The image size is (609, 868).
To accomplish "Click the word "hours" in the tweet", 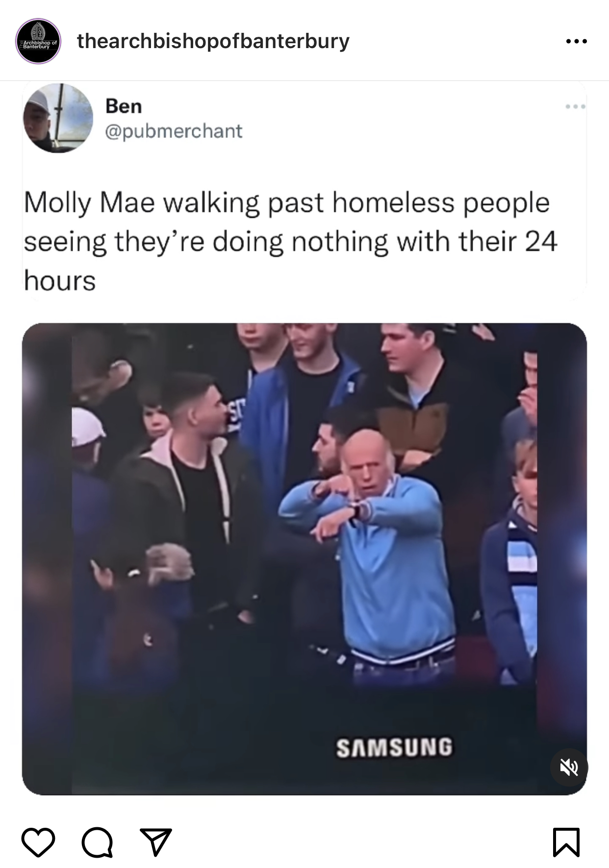I will (x=60, y=281).
